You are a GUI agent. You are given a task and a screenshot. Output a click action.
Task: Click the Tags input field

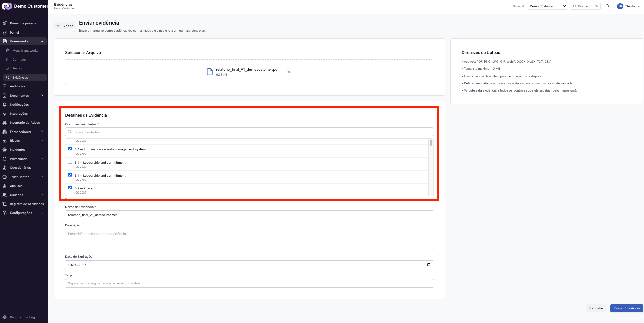[x=249, y=283]
